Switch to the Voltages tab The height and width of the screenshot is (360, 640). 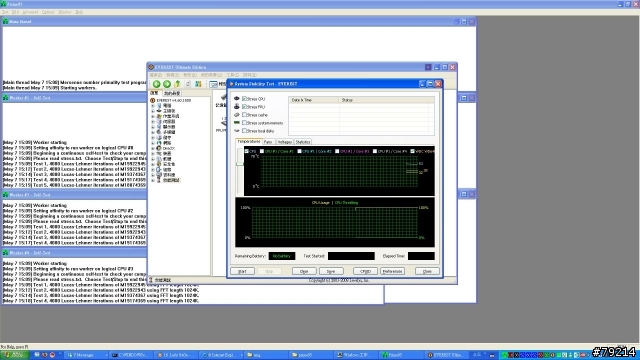coord(284,142)
